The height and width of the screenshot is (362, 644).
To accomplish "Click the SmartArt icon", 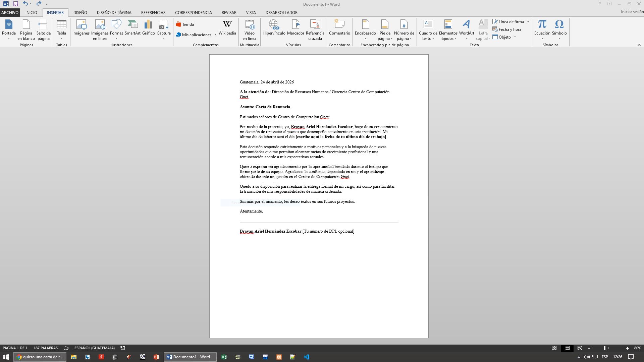I will pyautogui.click(x=132, y=24).
